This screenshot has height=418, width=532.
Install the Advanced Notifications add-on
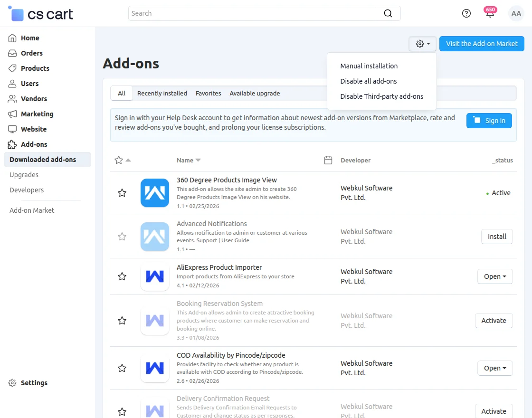coord(497,237)
